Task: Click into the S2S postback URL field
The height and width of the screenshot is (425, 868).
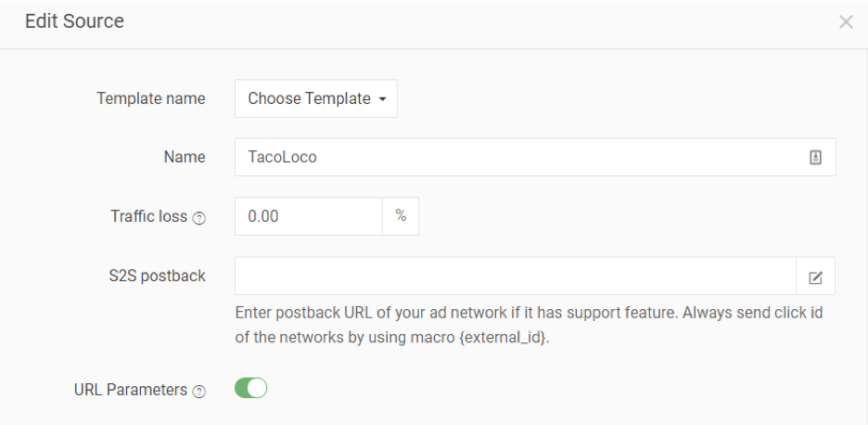Action: 515,277
